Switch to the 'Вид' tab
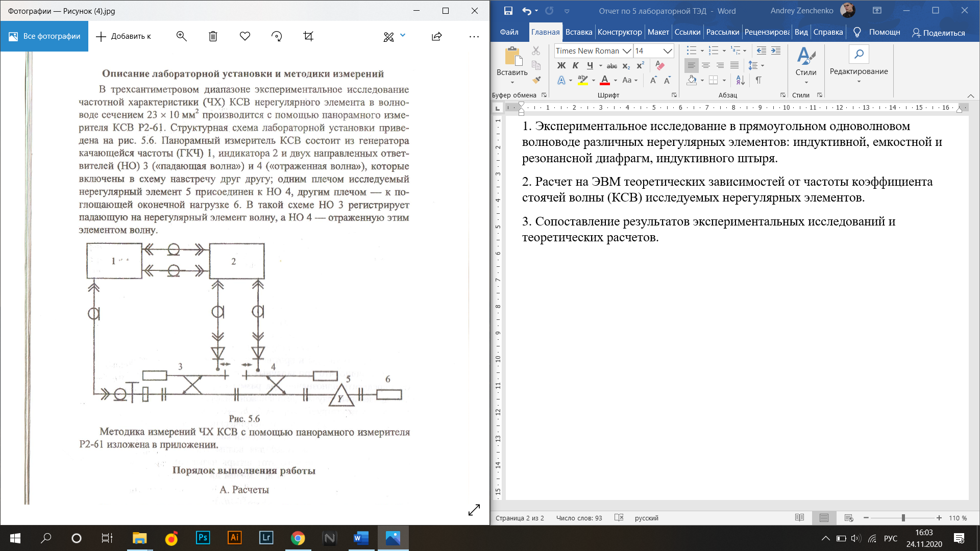Viewport: 980px width, 551px height. (x=801, y=32)
